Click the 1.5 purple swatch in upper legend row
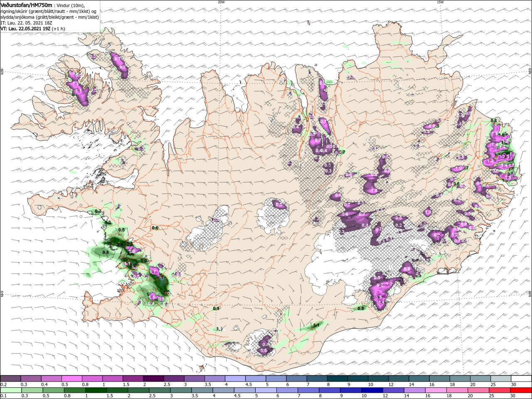 pos(133,379)
